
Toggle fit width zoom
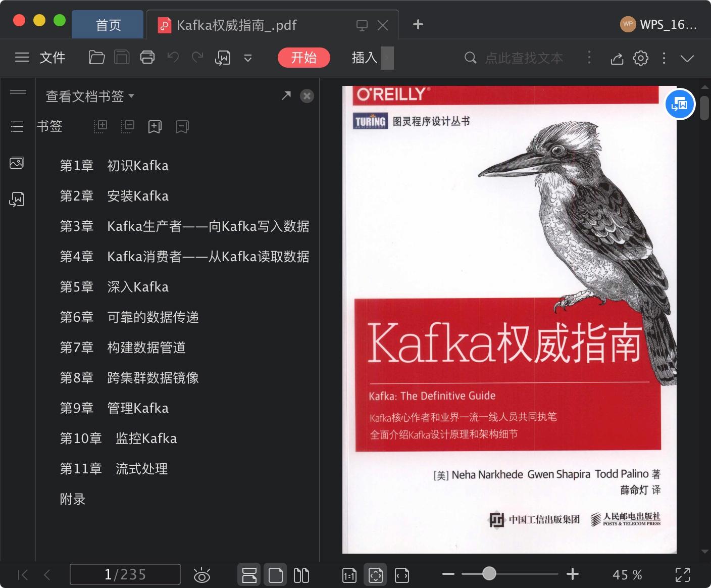pos(402,575)
